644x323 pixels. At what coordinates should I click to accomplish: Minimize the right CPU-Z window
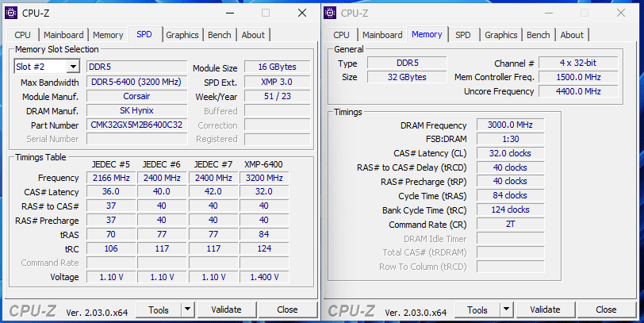point(548,13)
